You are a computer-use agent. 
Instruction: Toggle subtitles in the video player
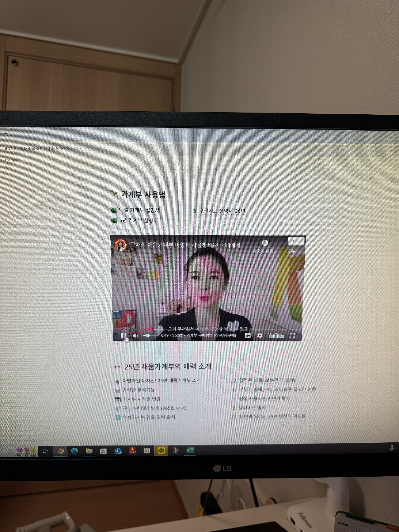(x=248, y=335)
